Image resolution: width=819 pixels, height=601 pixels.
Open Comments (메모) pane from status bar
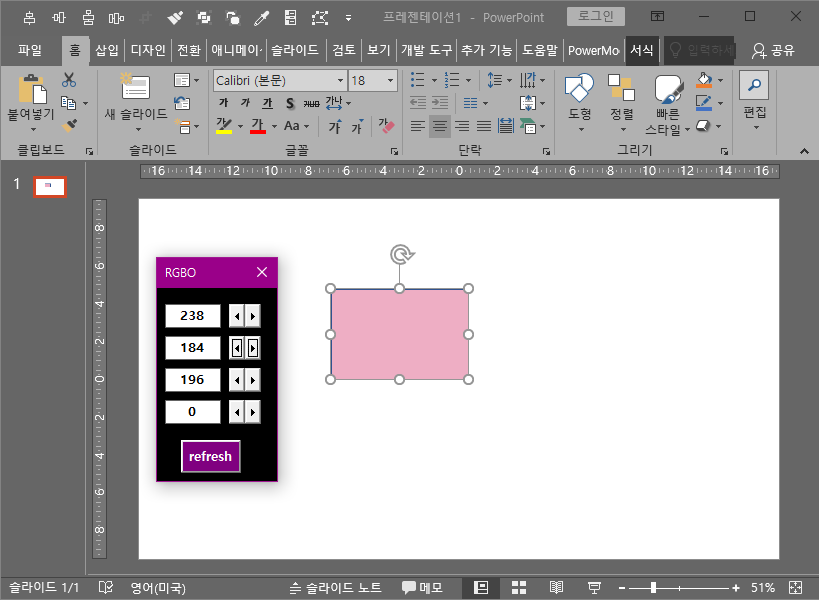pyautogui.click(x=422, y=587)
